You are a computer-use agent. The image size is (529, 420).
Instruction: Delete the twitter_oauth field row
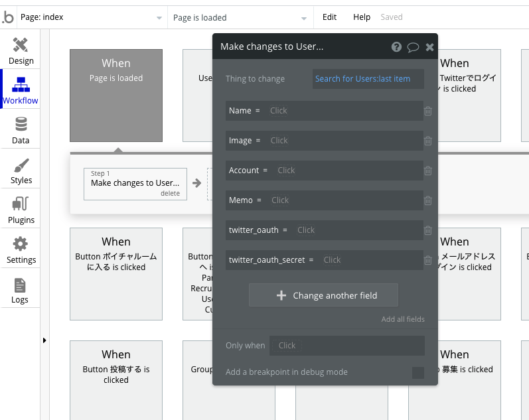428,230
